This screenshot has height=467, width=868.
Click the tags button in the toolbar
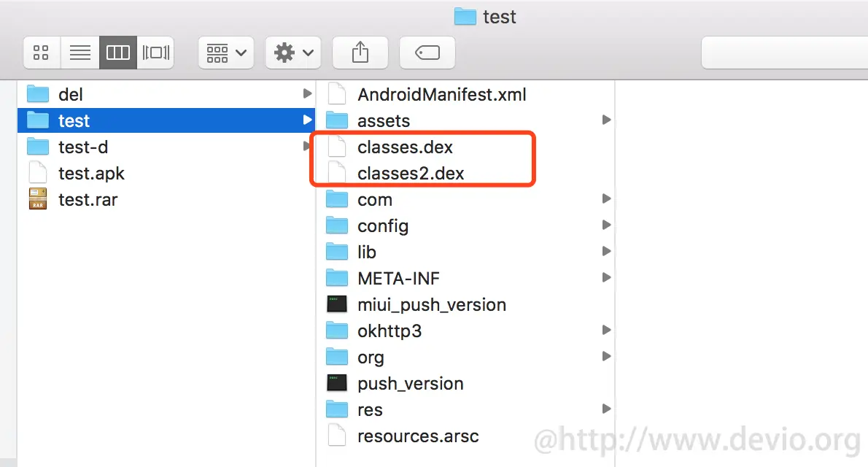[x=427, y=52]
